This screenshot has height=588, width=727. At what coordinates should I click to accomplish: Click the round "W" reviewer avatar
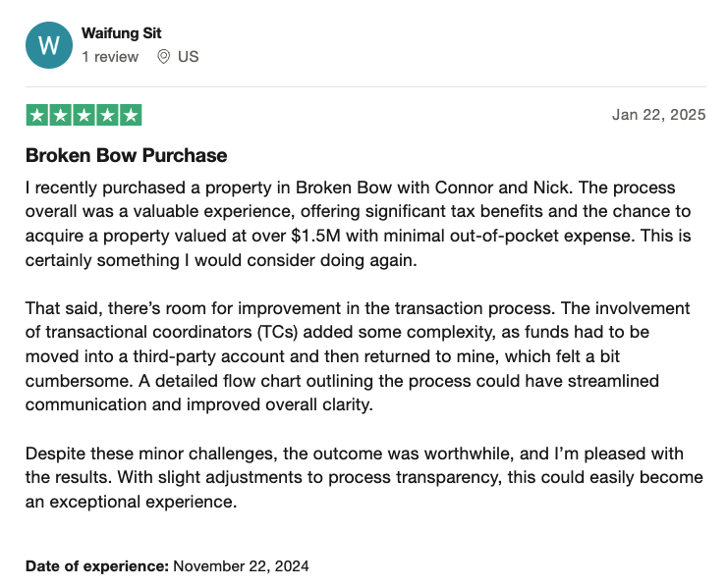[49, 45]
